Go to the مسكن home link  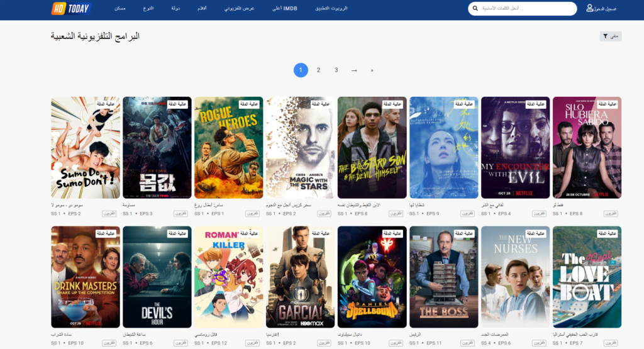pos(120,9)
